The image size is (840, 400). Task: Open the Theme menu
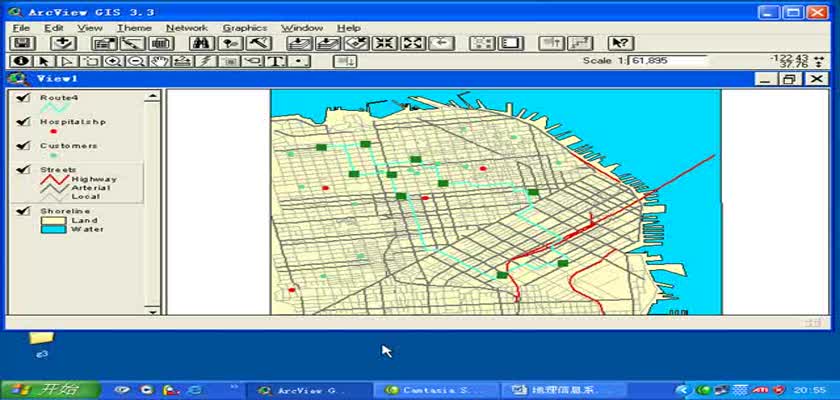point(133,28)
